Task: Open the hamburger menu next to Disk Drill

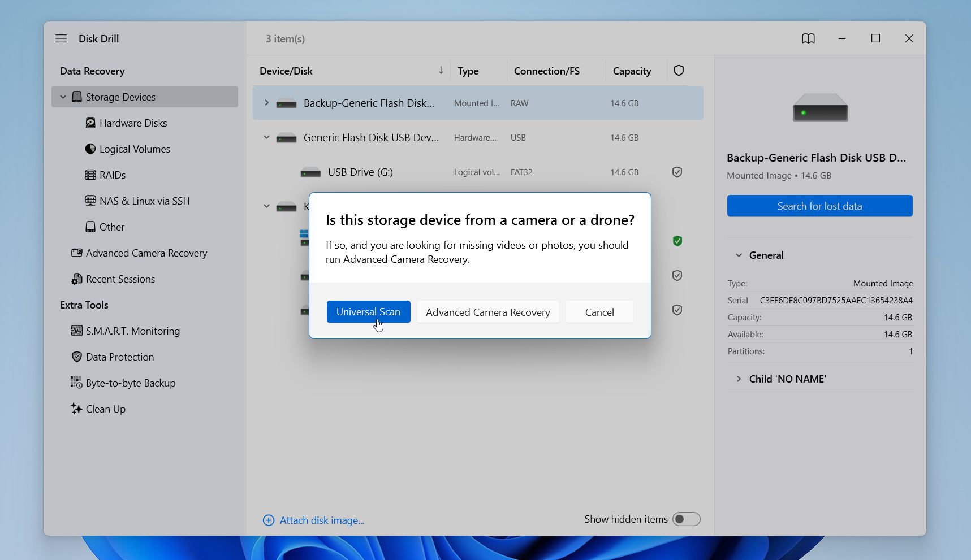Action: pos(61,38)
